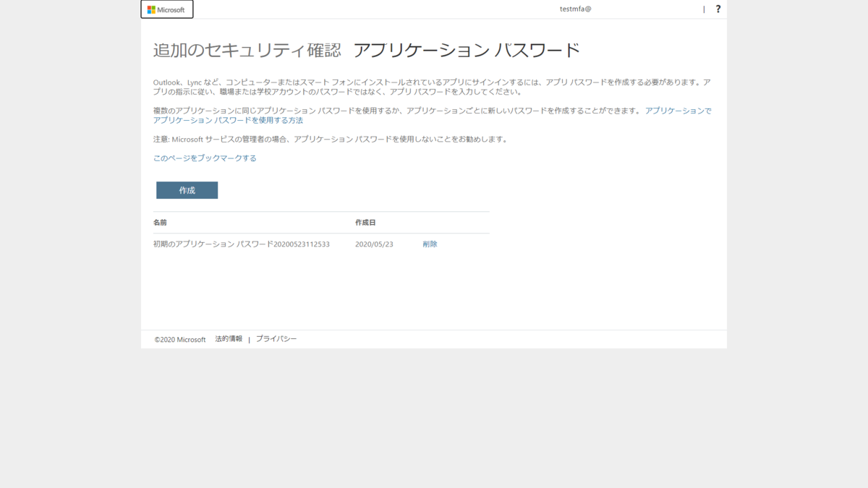This screenshot has height=488, width=868.
Task: Click the Microsoft logo in header
Action: (167, 9)
